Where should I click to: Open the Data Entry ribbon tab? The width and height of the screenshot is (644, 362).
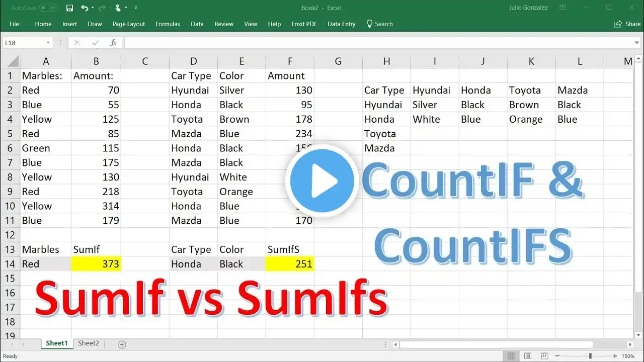[341, 24]
